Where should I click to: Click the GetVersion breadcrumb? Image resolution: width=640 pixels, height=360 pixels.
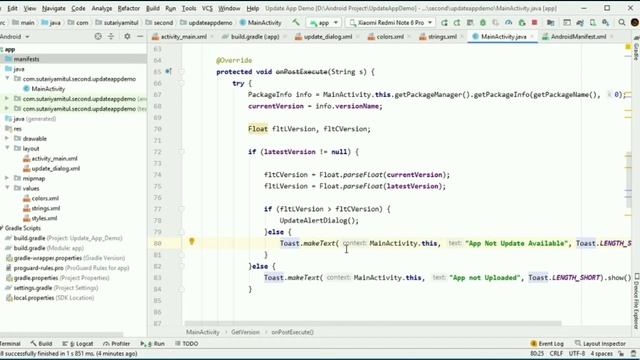[245, 332]
